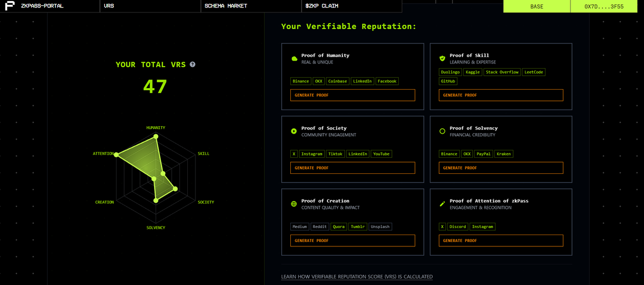The image size is (644, 285).
Task: Select the LinkedIn tag under Proof of Society
Action: click(358, 154)
